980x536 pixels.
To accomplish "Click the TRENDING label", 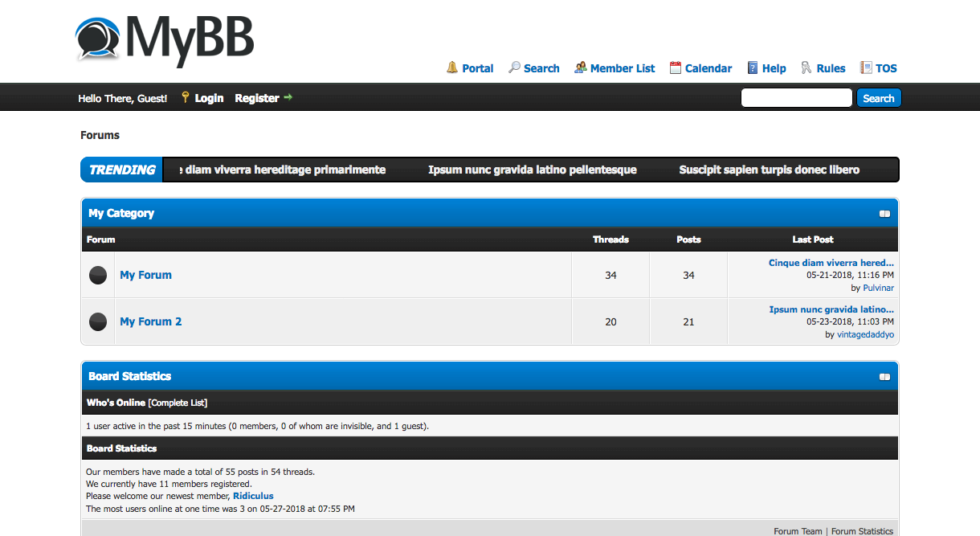I will 122,170.
